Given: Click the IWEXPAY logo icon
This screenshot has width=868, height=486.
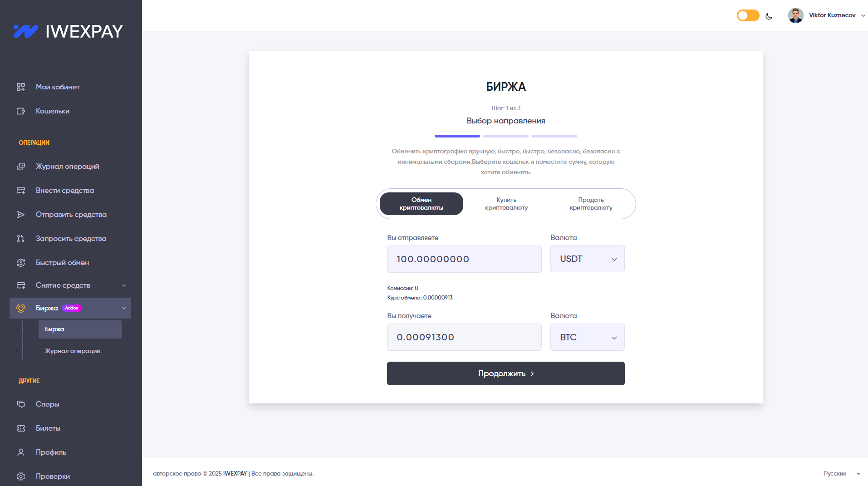Looking at the screenshot, I should point(26,31).
